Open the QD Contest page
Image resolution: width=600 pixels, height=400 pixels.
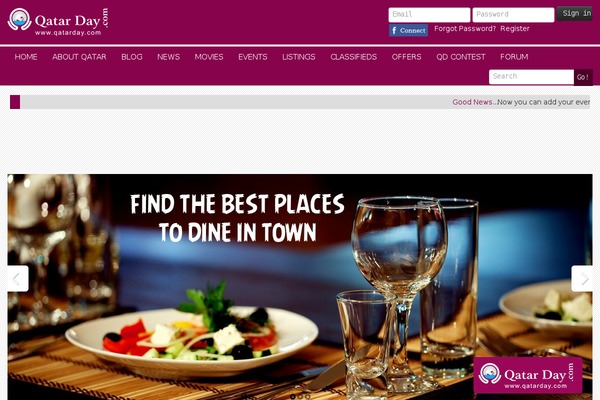click(461, 57)
